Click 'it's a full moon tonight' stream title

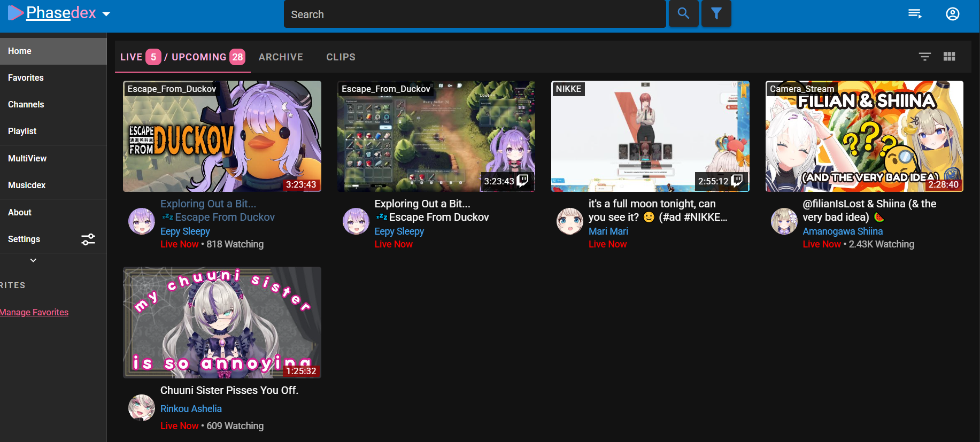point(658,211)
